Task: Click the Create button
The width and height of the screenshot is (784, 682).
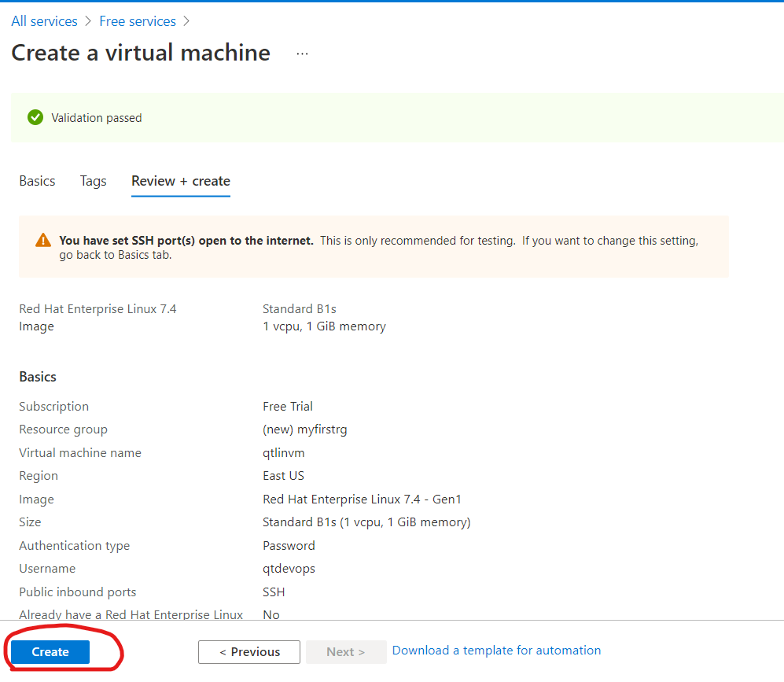Action: click(x=50, y=651)
